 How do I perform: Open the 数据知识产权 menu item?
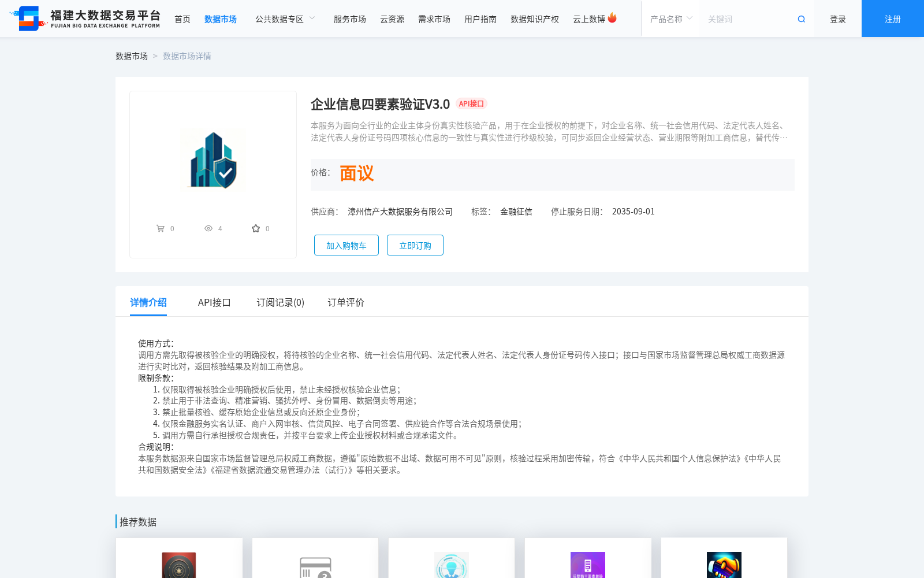click(x=535, y=19)
